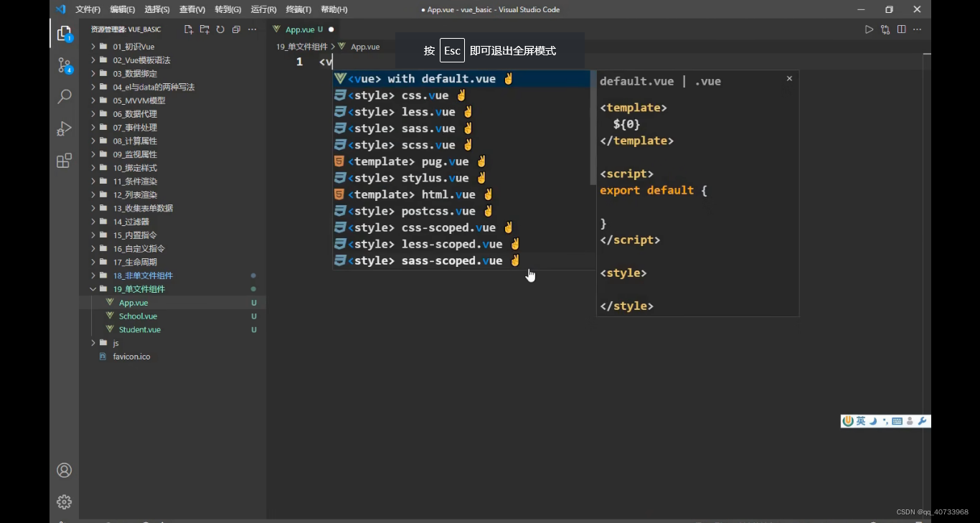Open Run and Debug view
Viewport: 980px width, 523px height.
[64, 128]
